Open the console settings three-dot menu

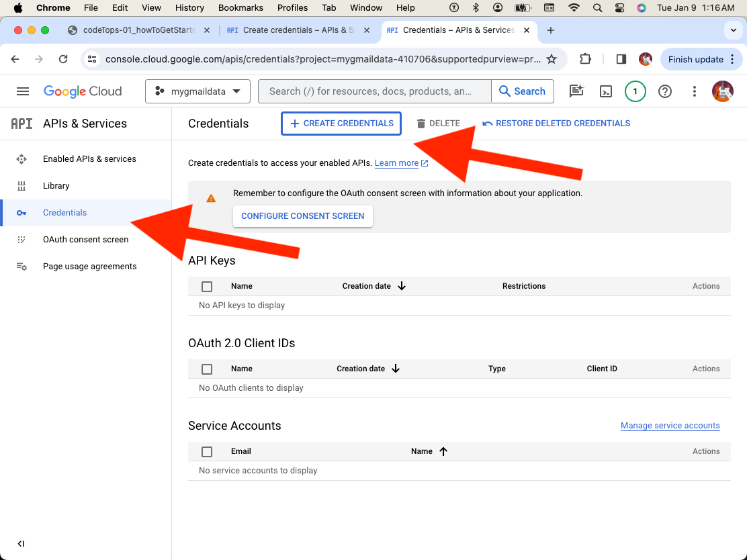pyautogui.click(x=695, y=91)
